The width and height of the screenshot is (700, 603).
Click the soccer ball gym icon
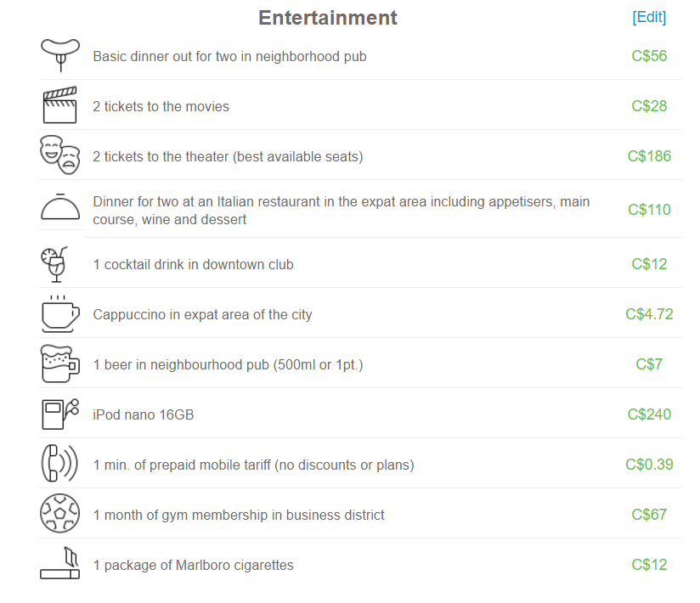(x=59, y=514)
